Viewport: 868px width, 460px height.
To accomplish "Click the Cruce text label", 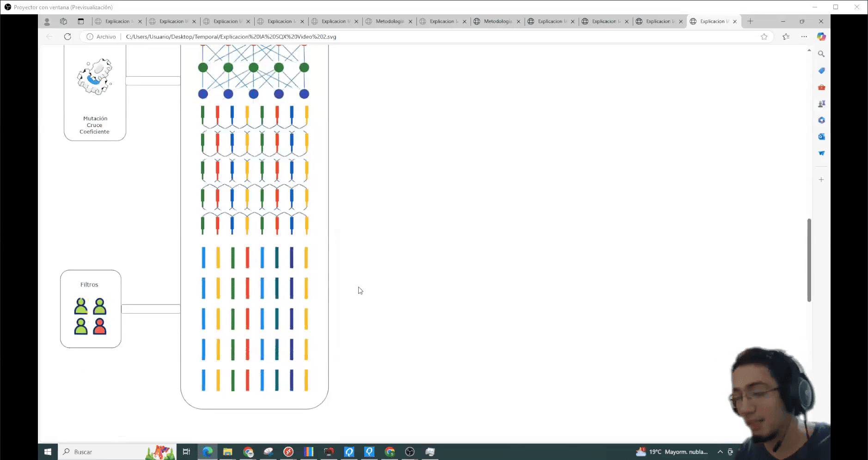I will pos(94,125).
